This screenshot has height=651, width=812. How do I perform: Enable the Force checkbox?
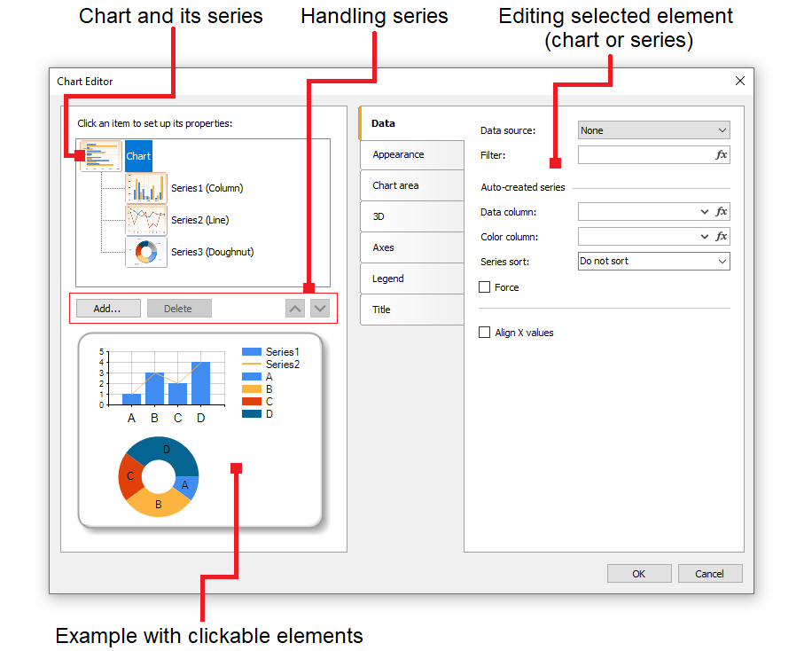[485, 287]
